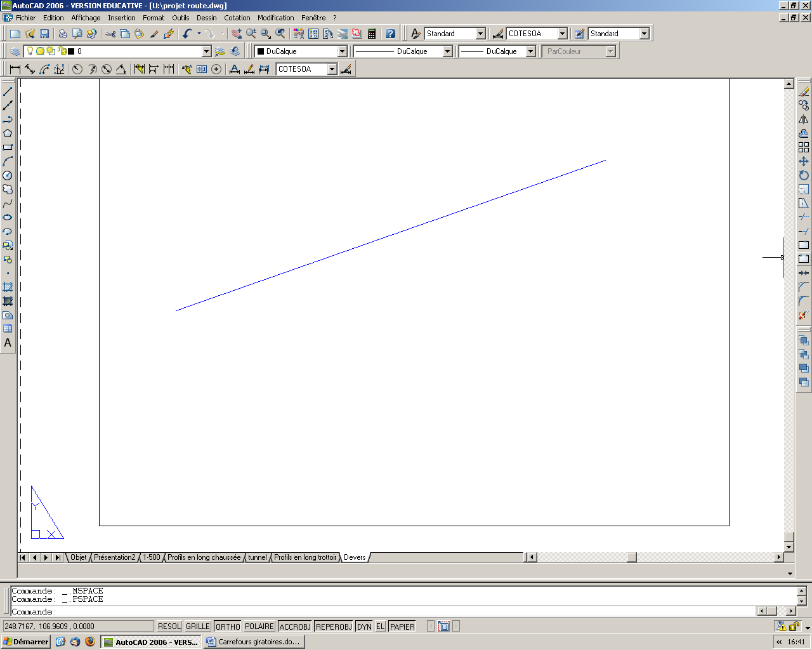
Task: Select the Rotate modify tool
Action: click(x=804, y=175)
